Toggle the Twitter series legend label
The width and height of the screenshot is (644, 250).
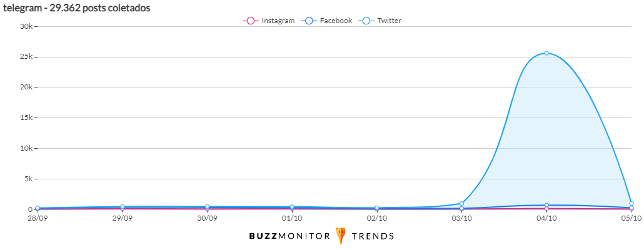(389, 21)
